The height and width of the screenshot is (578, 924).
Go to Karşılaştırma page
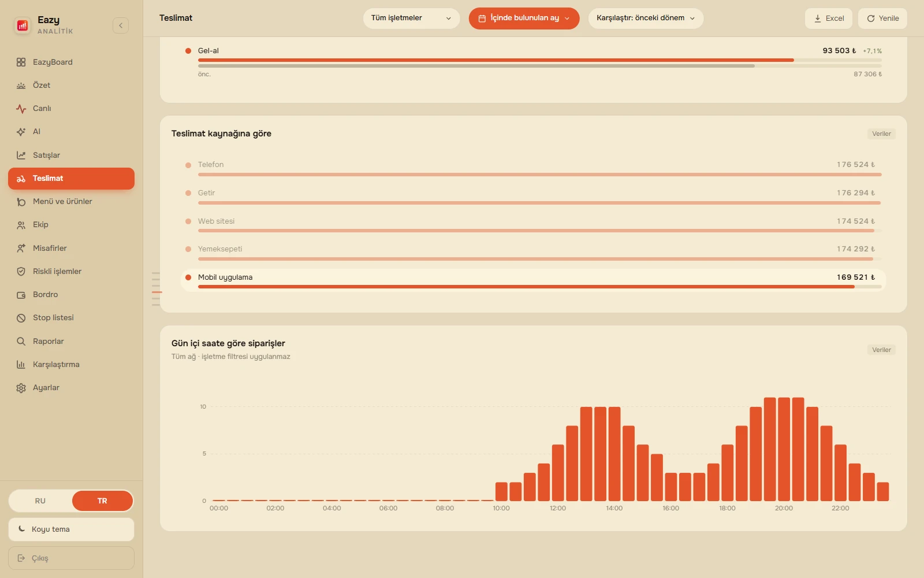point(71,365)
